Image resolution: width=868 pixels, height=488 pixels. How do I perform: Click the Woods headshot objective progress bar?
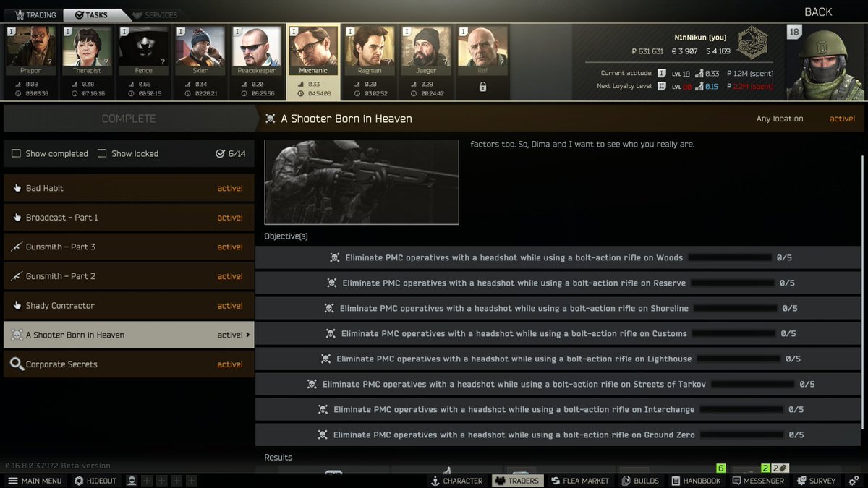(x=729, y=257)
